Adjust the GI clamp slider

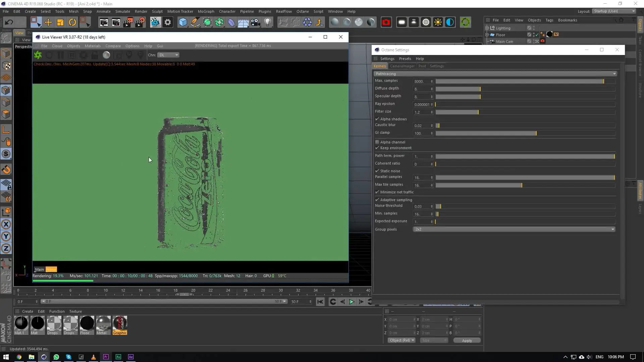[525, 133]
